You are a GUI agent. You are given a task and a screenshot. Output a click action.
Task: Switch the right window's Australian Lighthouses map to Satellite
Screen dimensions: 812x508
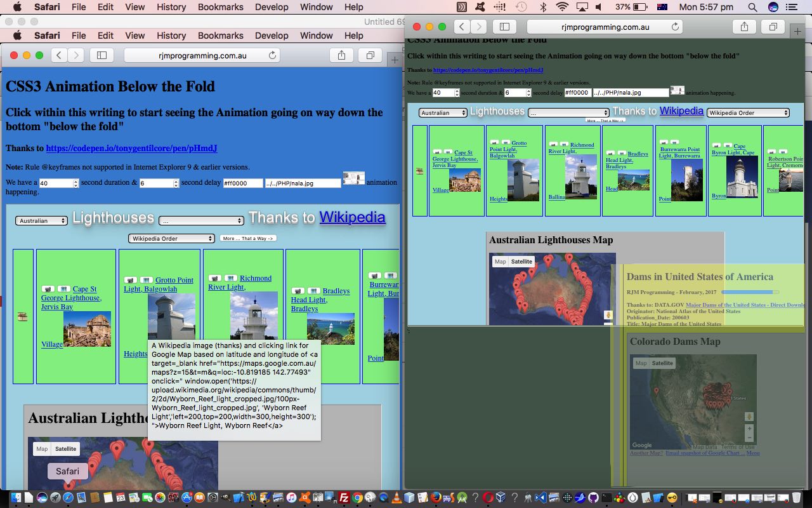(x=522, y=262)
